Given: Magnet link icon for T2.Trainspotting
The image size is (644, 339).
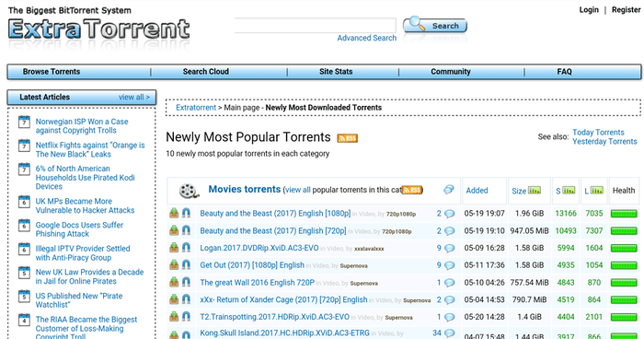Looking at the screenshot, I should (186, 317).
